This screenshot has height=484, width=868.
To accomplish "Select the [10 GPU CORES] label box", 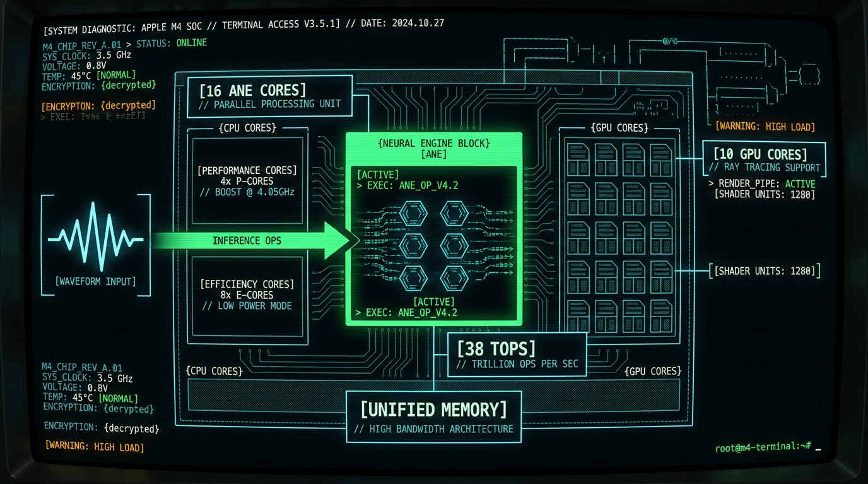I will click(x=764, y=159).
